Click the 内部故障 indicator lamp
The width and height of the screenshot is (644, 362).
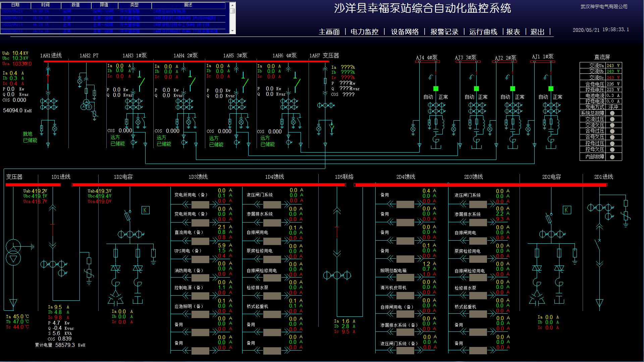tap(612, 157)
